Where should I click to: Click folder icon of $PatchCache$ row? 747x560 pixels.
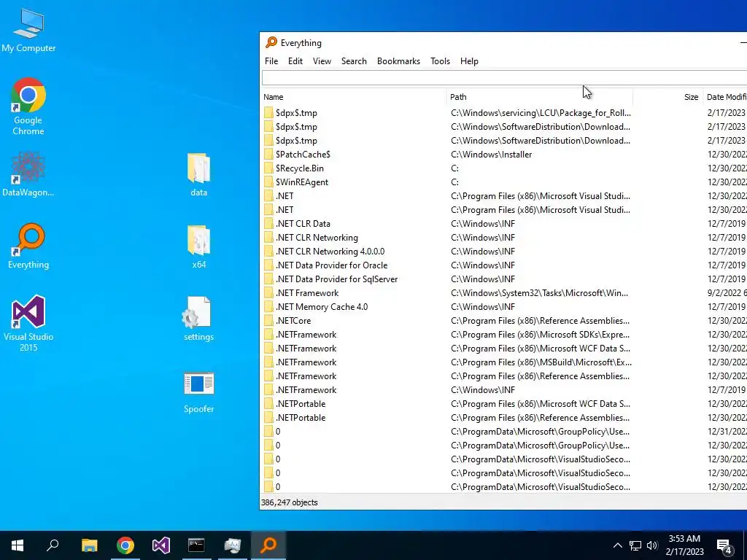pos(268,155)
